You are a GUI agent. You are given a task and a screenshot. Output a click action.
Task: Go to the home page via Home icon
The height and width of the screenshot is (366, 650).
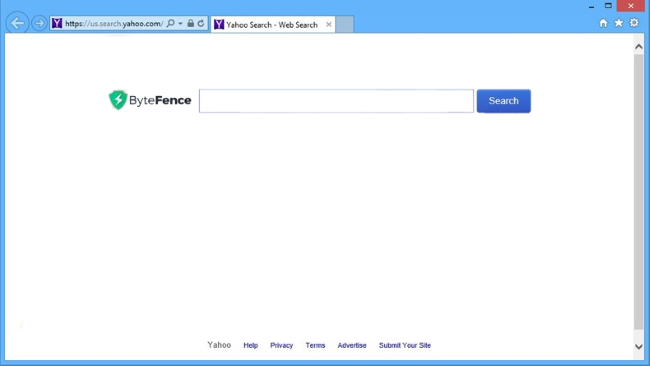pos(603,23)
